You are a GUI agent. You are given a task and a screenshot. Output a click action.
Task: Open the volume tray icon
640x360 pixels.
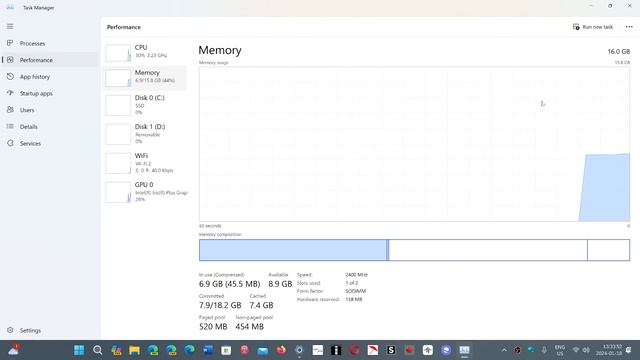tap(586, 350)
